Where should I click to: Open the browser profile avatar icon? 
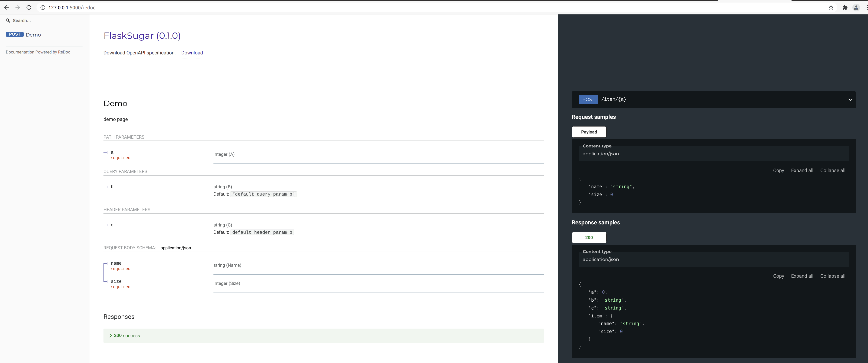(x=856, y=7)
